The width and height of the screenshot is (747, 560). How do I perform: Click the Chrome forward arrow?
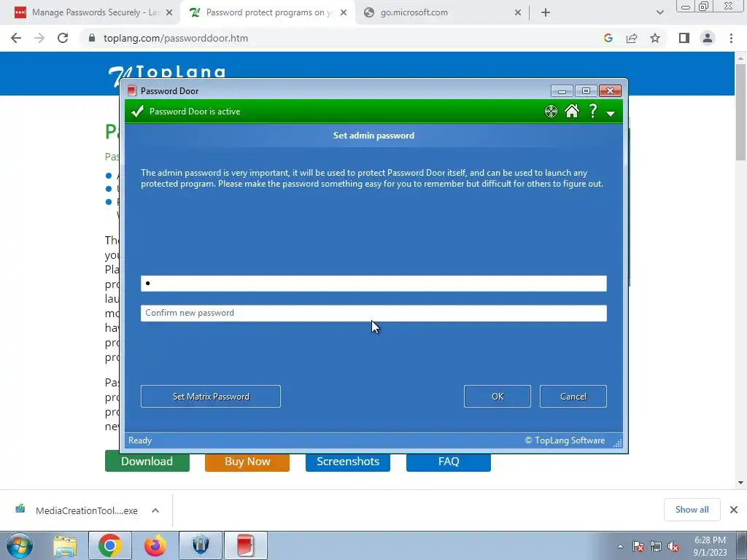[39, 38]
